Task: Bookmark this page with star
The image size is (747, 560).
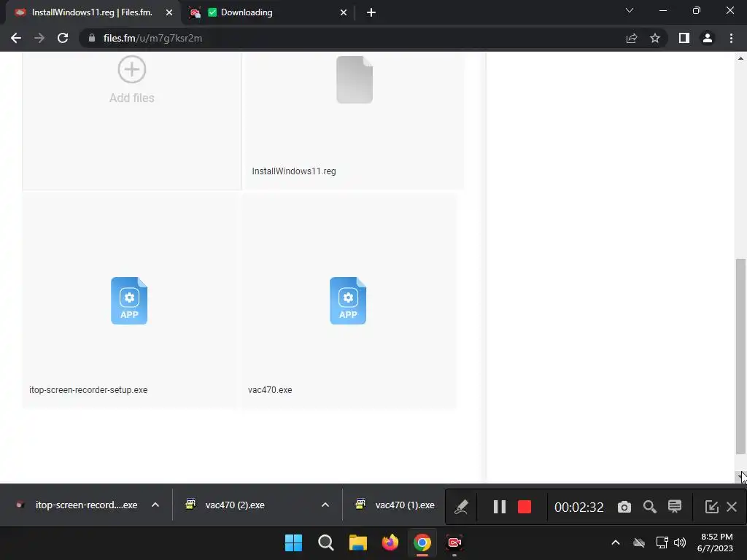Action: coord(655,38)
